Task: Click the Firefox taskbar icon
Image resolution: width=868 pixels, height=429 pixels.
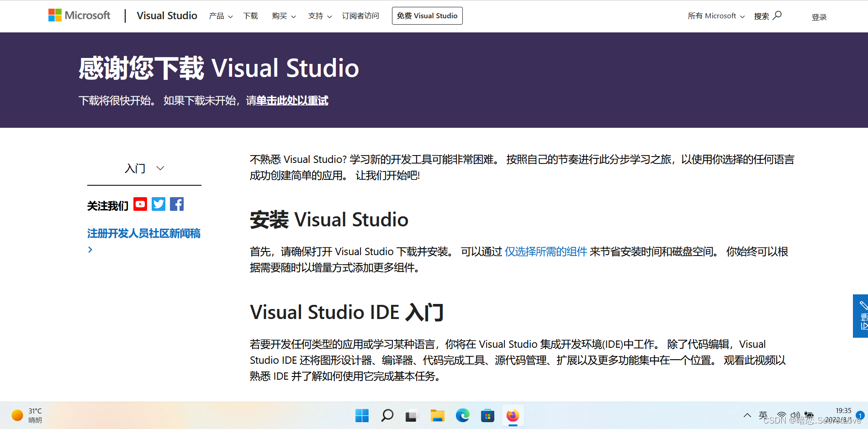Action: click(513, 416)
